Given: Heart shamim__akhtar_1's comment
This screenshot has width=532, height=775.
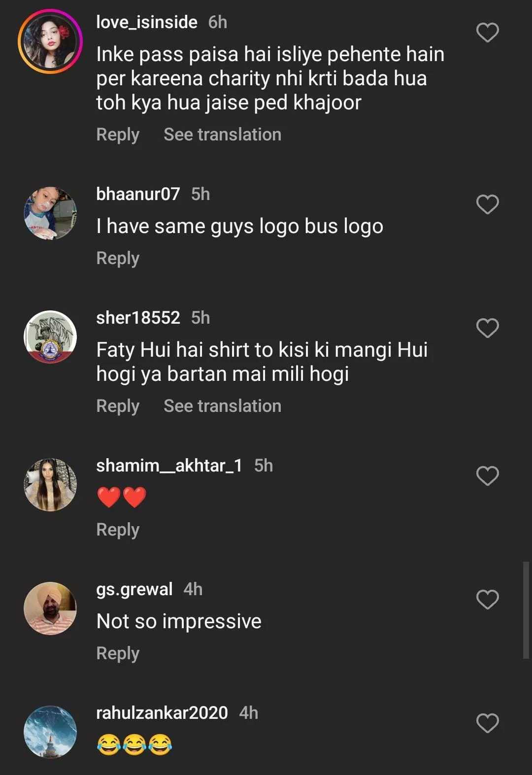Looking at the screenshot, I should pos(487,476).
